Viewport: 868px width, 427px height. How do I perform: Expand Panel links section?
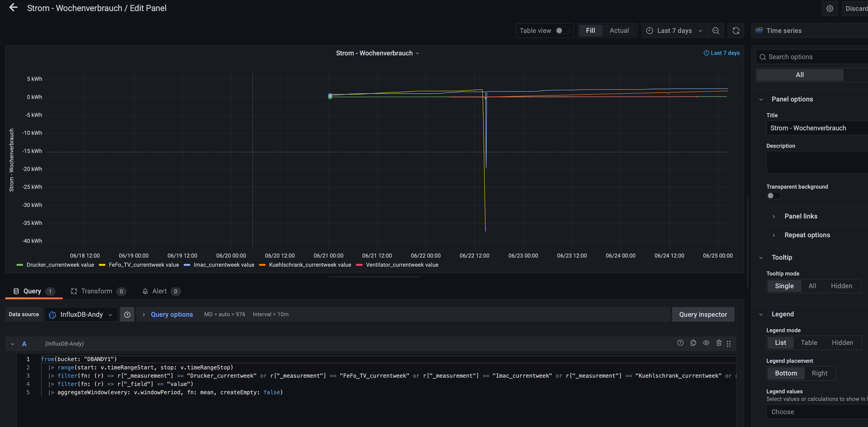coord(800,216)
